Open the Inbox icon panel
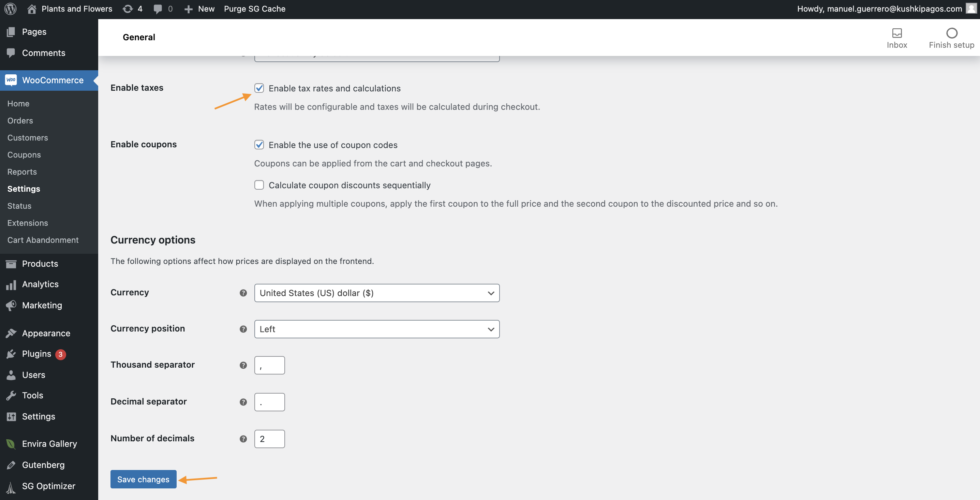Screen dimensions: 980x500 click(x=897, y=33)
